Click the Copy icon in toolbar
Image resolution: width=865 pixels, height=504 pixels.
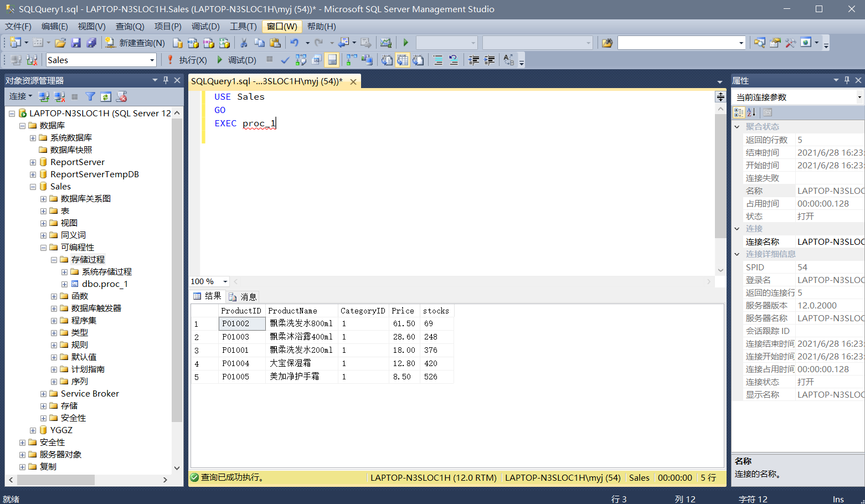click(x=259, y=43)
